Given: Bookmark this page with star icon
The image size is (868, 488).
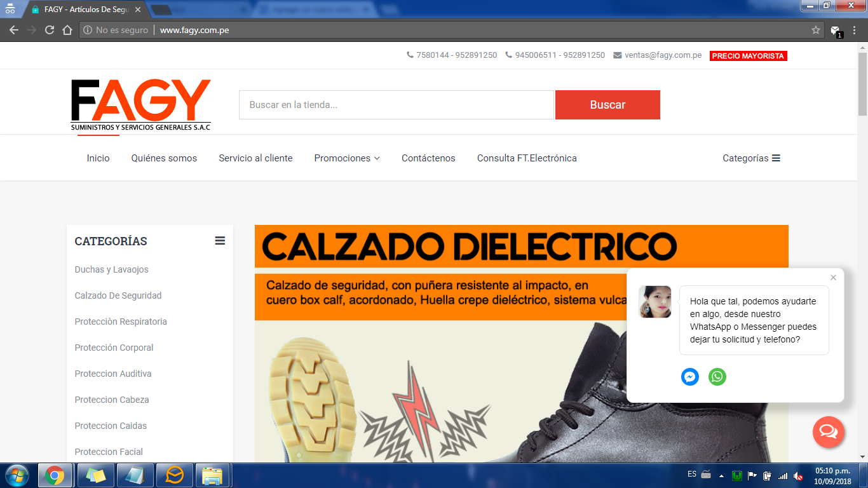Looking at the screenshot, I should (816, 30).
